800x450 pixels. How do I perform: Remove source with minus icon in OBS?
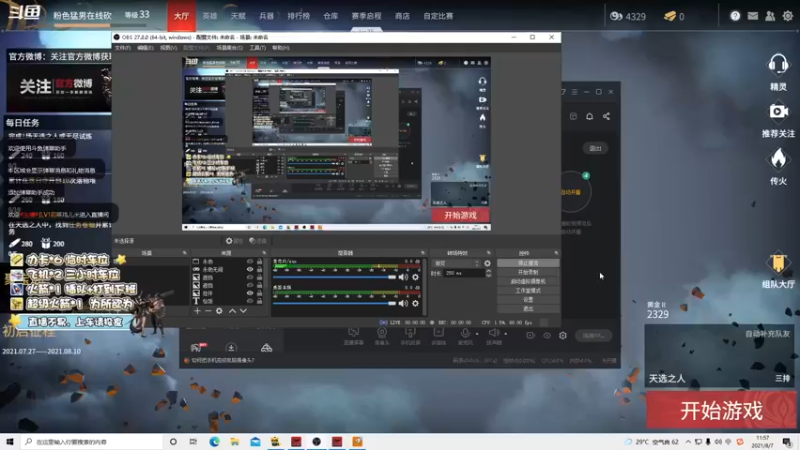(x=208, y=311)
